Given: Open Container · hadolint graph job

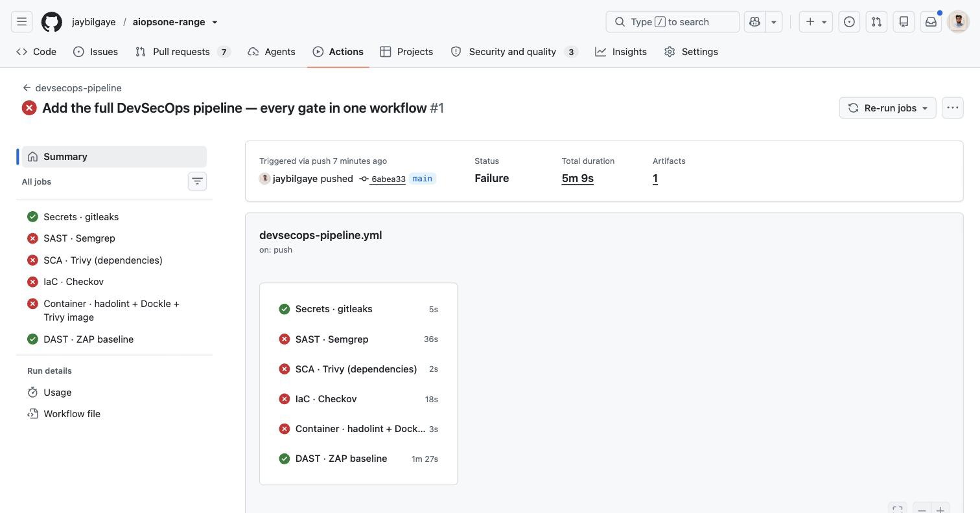Looking at the screenshot, I should pos(358,429).
